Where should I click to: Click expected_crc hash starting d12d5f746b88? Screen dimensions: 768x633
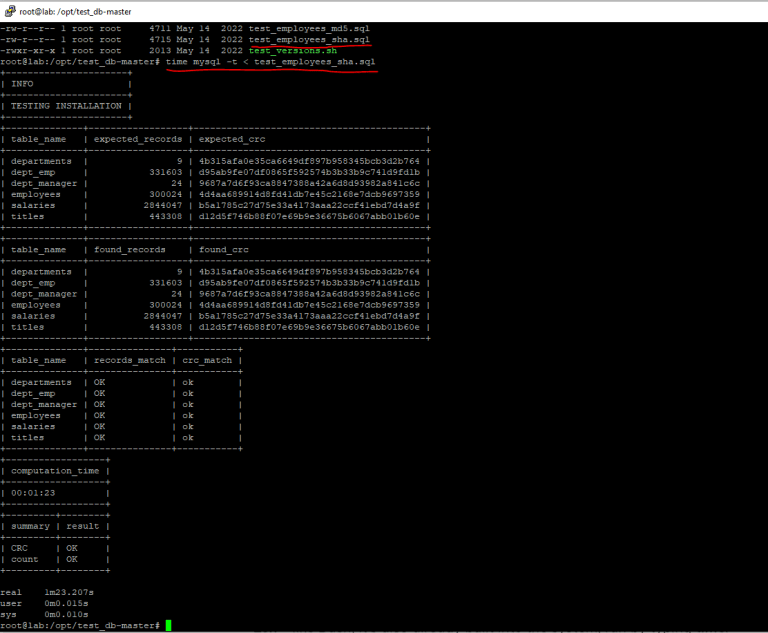[x=309, y=217]
